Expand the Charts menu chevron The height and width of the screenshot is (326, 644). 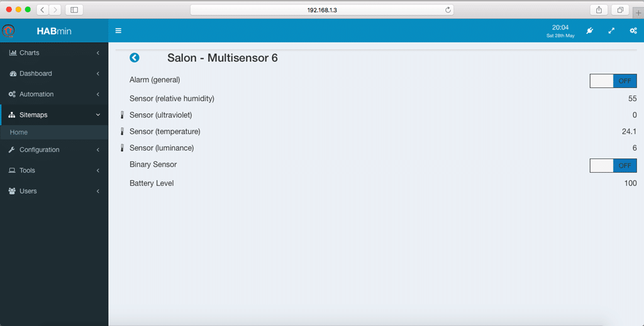pyautogui.click(x=97, y=53)
